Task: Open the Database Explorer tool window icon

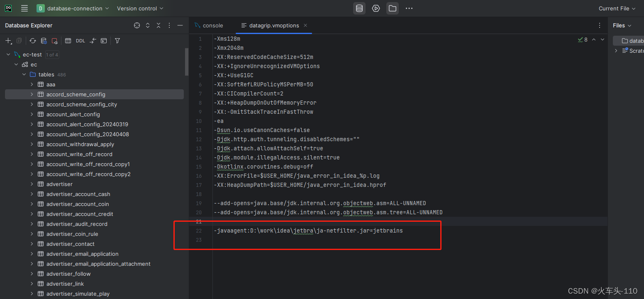Action: point(359,8)
